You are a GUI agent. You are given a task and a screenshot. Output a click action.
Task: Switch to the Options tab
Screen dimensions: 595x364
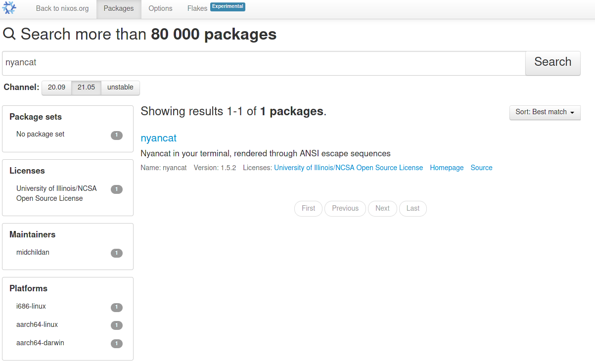(161, 8)
